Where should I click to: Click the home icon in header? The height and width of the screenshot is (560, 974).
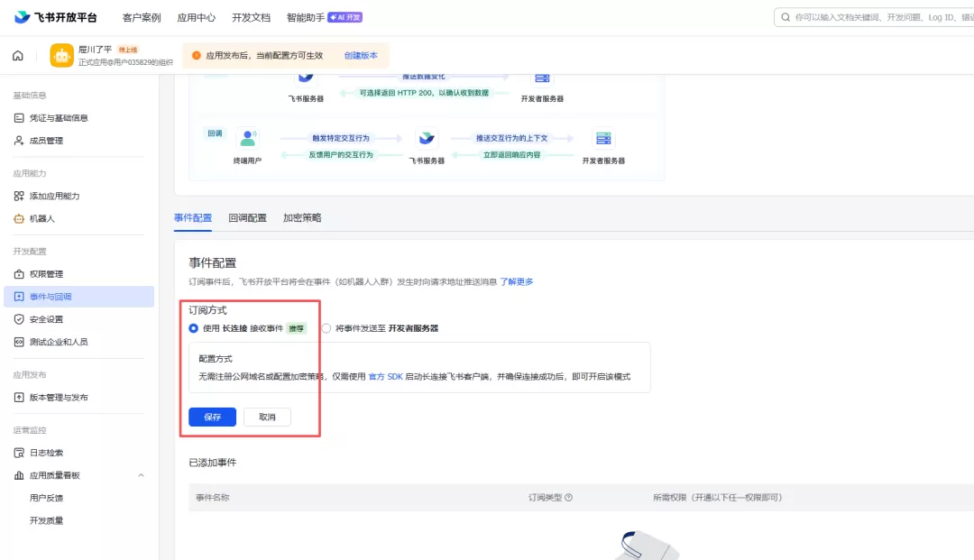[x=18, y=55]
